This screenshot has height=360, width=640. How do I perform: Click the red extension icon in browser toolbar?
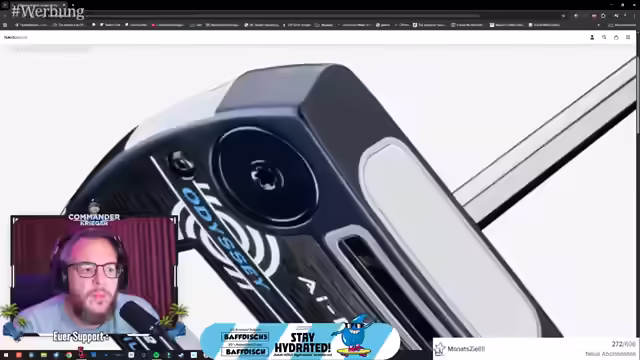[x=594, y=16]
